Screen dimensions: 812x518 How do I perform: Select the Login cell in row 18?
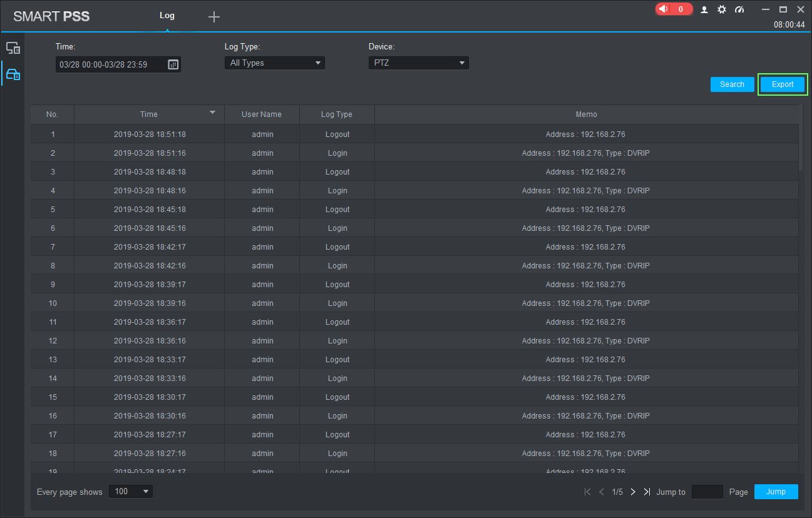[337, 454]
